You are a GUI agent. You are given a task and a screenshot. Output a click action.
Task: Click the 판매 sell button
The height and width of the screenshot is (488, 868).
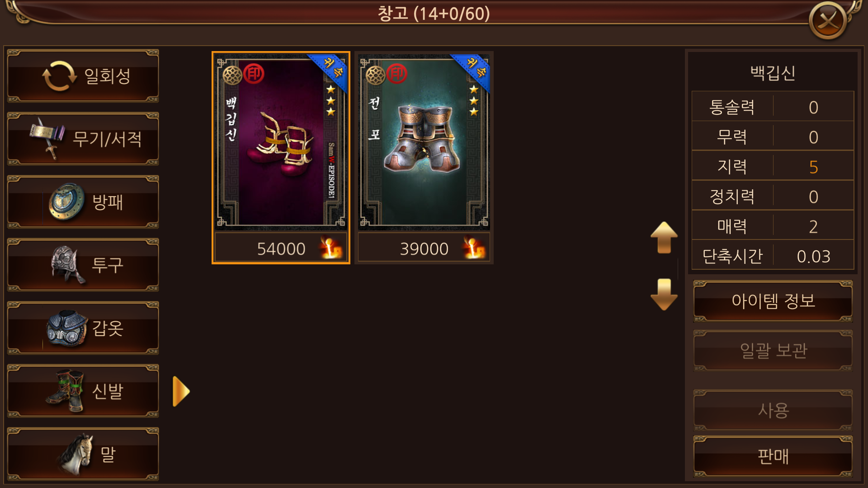773,456
